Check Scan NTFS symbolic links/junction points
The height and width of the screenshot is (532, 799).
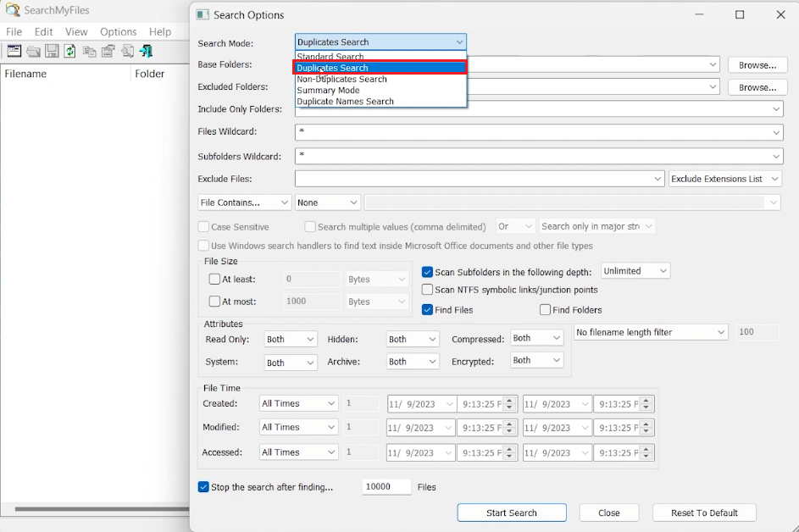point(427,289)
